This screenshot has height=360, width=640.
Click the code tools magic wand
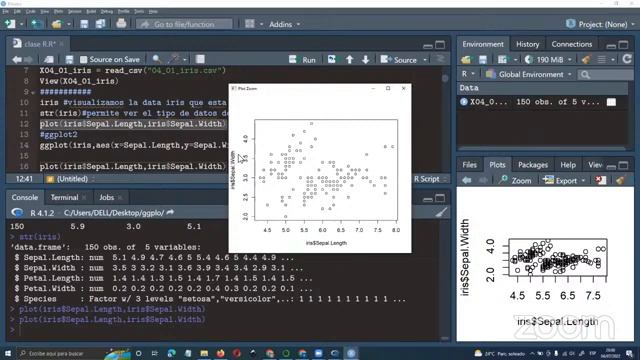[175, 60]
